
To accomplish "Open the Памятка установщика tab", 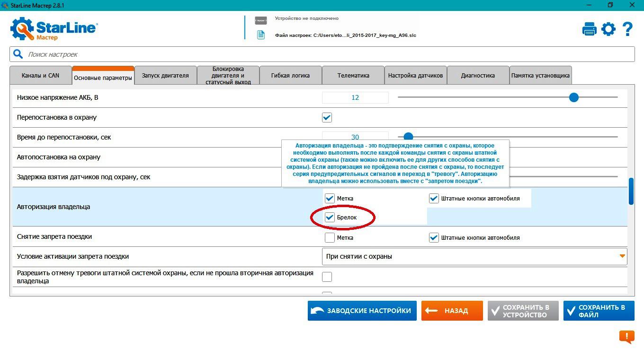I will click(540, 75).
